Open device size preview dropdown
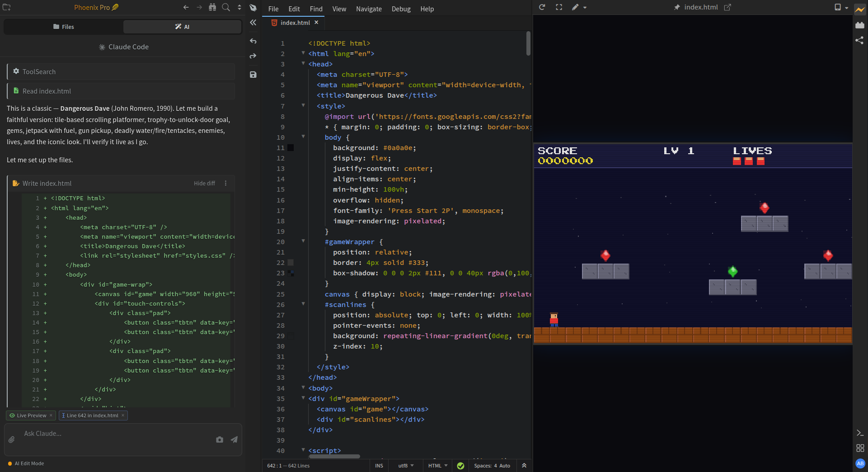Viewport: 868px width, 472px height. click(x=841, y=7)
